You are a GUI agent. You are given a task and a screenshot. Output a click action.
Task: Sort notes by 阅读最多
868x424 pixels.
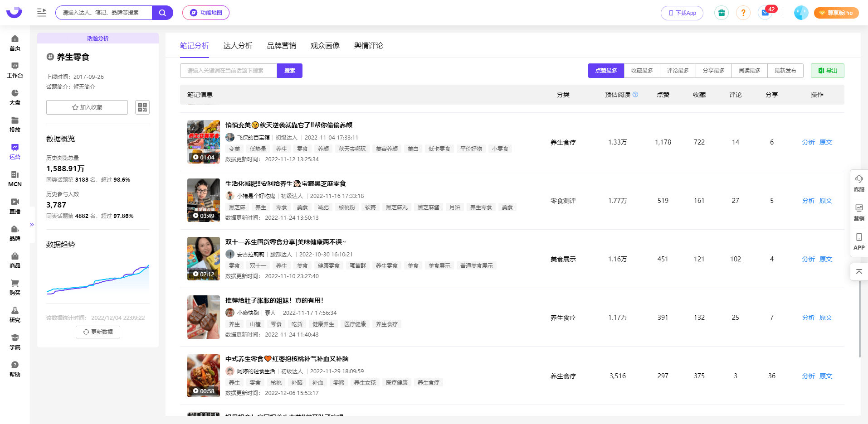(x=750, y=71)
